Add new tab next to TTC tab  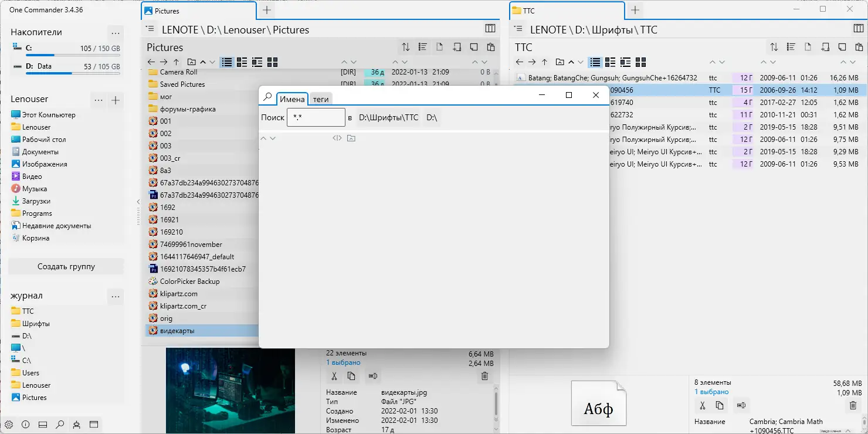tap(635, 11)
